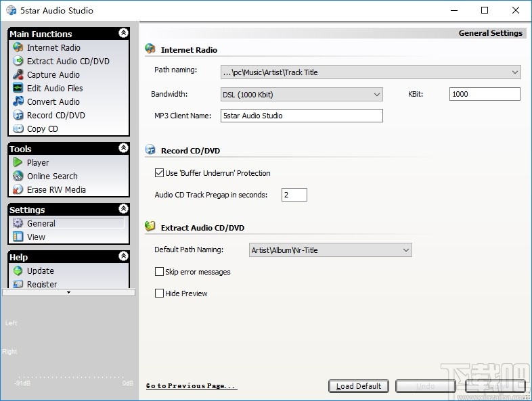This screenshot has width=532, height=401.
Task: Open Internet Radio from Main Functions
Action: 53,47
